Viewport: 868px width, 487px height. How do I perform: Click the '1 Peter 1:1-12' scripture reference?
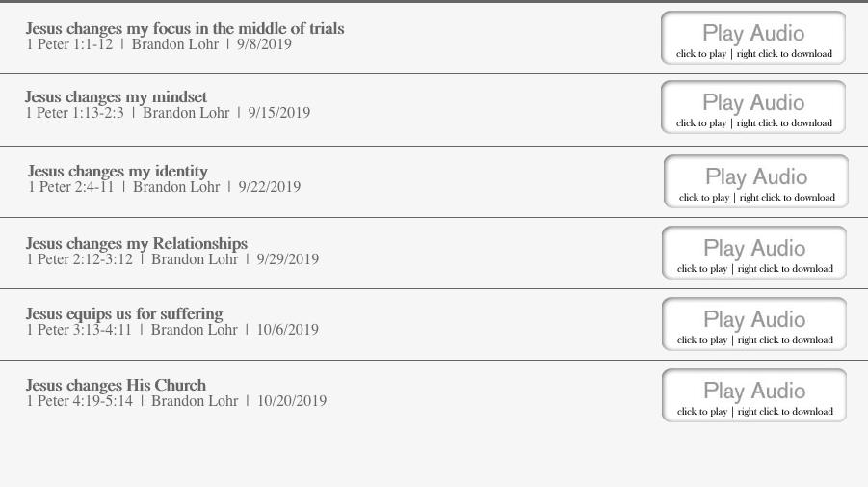coord(69,44)
